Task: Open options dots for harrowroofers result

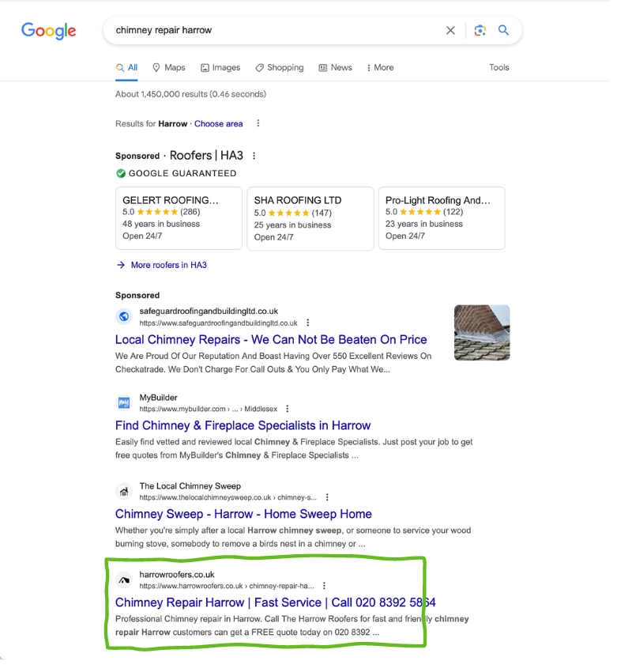Action: 324,585
